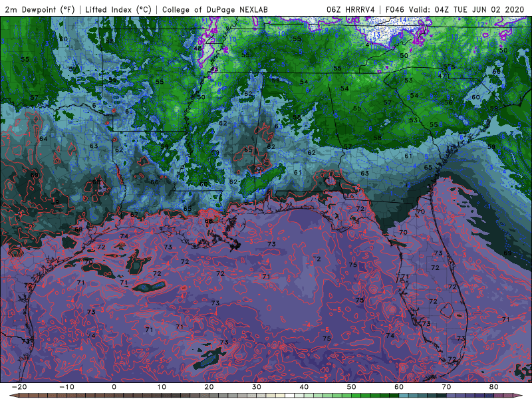The width and height of the screenshot is (532, 399).
Task: Click the blue '14' lifted index contour label
Action: coord(403,20)
